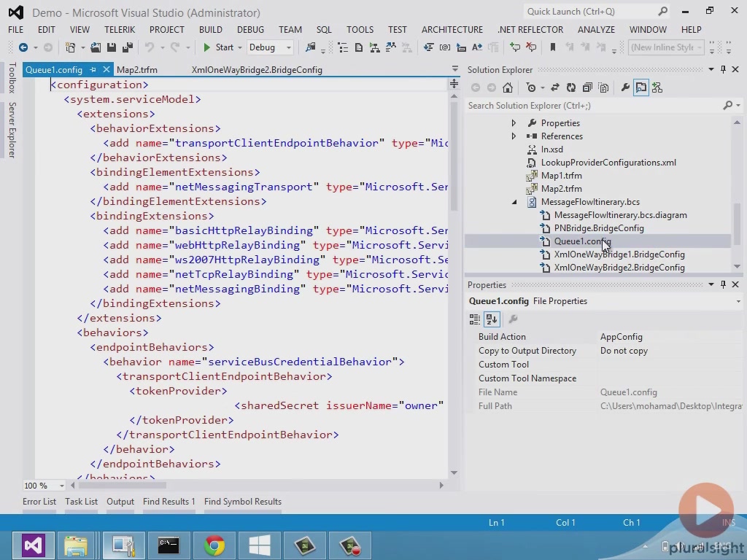Open the Solution Explorer window options dropdown
The image size is (747, 560).
(x=711, y=69)
